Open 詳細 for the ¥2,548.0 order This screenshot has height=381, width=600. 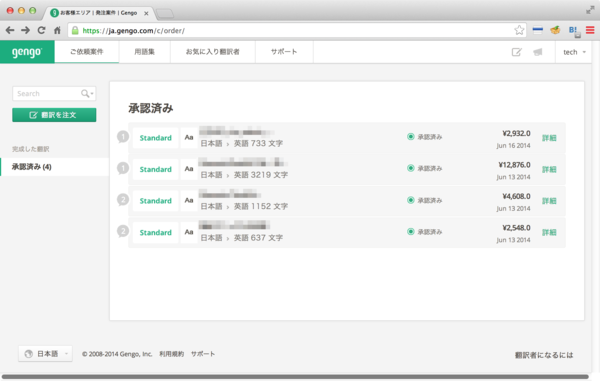[549, 232]
